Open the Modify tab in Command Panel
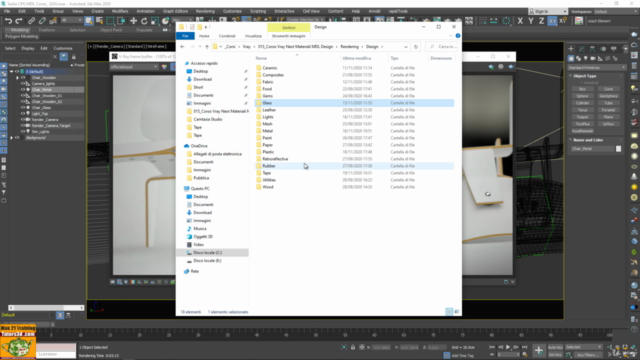The height and width of the screenshot is (360, 640). click(582, 49)
